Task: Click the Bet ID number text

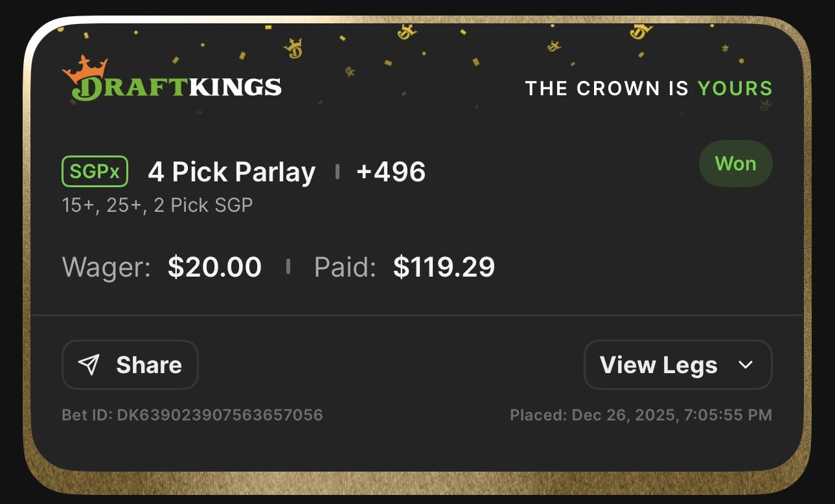Action: tap(192, 415)
